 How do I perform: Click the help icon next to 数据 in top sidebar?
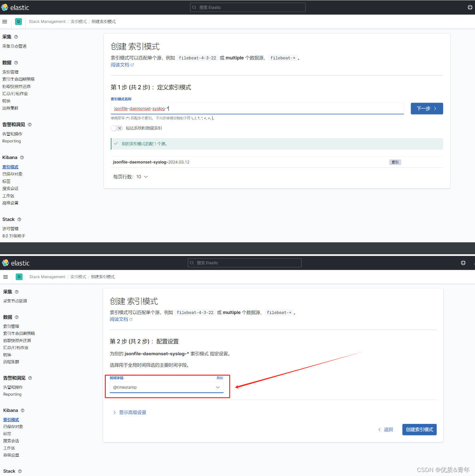[16, 63]
